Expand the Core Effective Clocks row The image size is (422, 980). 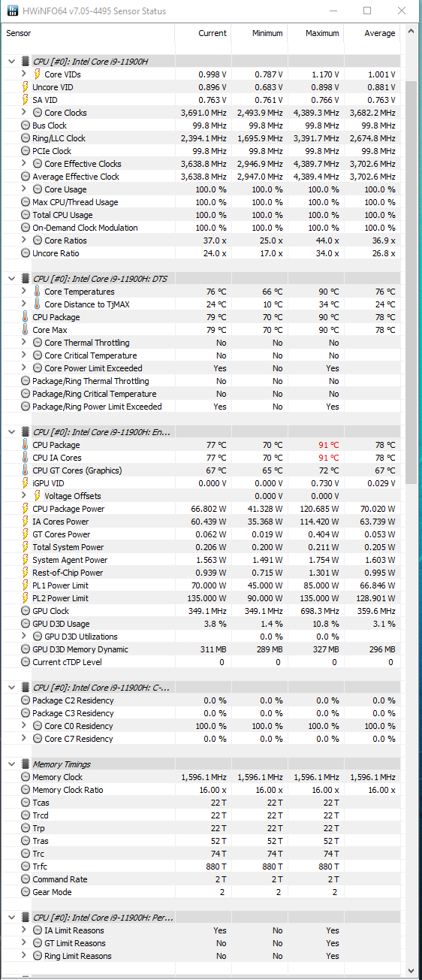[24, 164]
